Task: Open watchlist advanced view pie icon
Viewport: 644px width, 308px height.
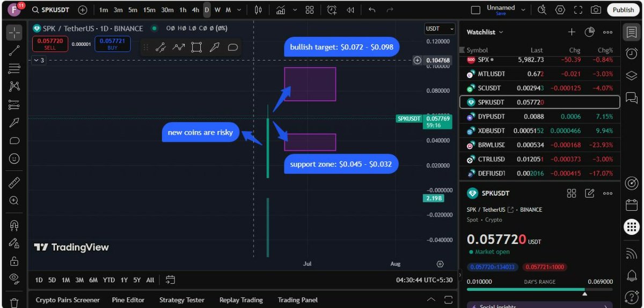Action: [590, 32]
